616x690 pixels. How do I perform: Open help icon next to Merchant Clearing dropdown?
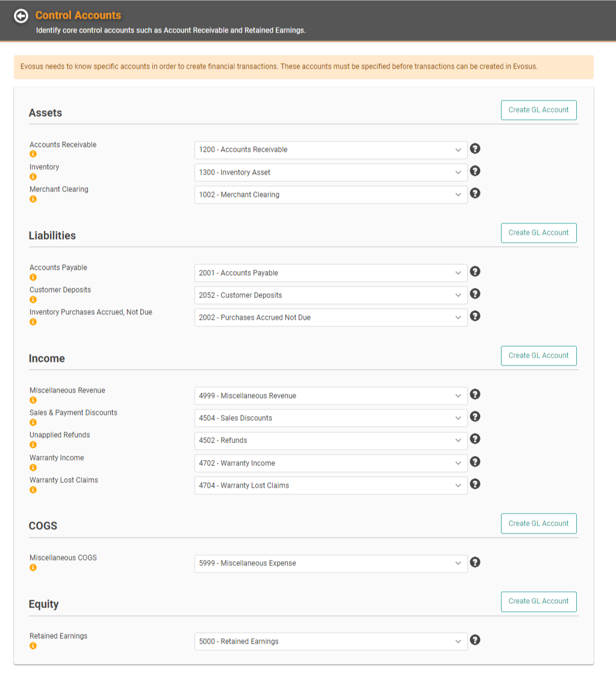click(x=474, y=193)
